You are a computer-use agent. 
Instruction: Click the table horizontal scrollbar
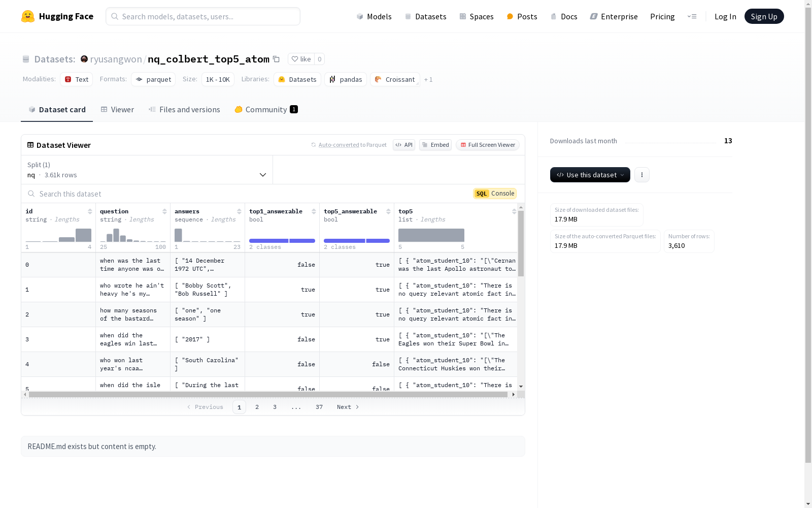(x=269, y=394)
